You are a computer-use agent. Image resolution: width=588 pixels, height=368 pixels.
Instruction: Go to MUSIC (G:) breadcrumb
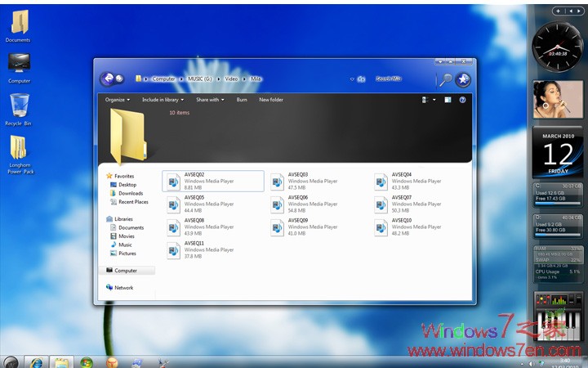pos(200,79)
